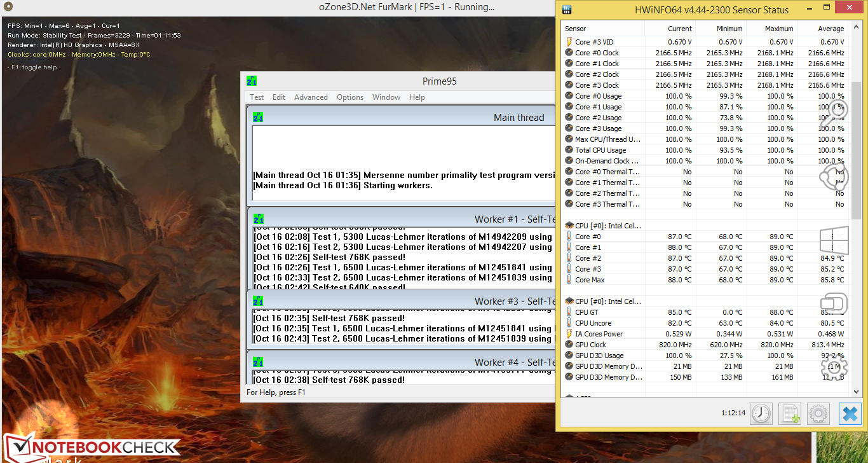
Task: Click the Main thread window icon in Prime95
Action: [258, 117]
